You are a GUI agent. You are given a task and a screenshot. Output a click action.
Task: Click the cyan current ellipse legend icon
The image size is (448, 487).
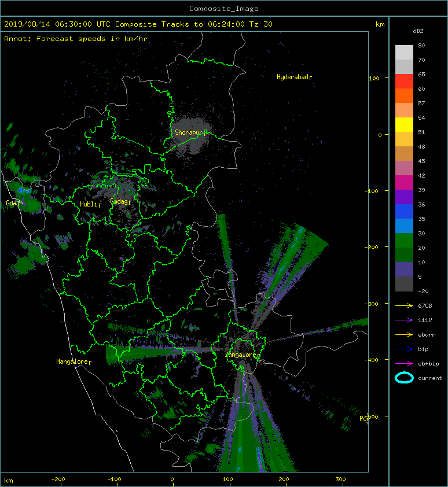(x=404, y=378)
